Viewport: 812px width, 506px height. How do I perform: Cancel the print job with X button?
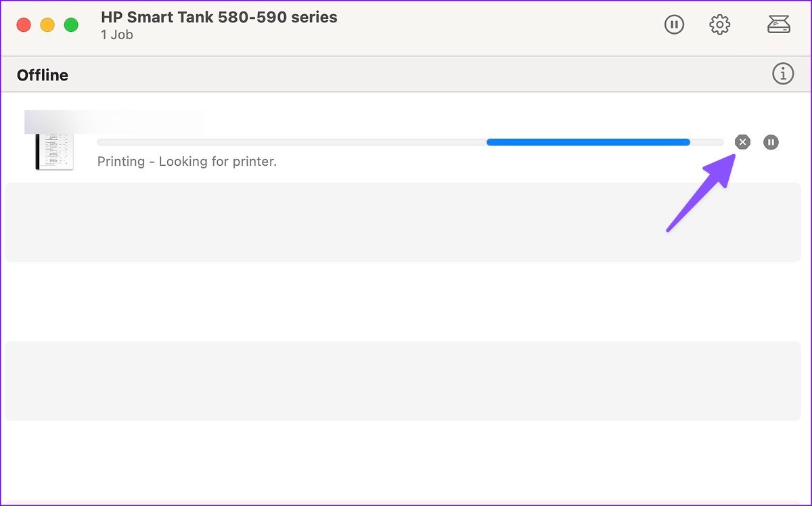coord(743,142)
